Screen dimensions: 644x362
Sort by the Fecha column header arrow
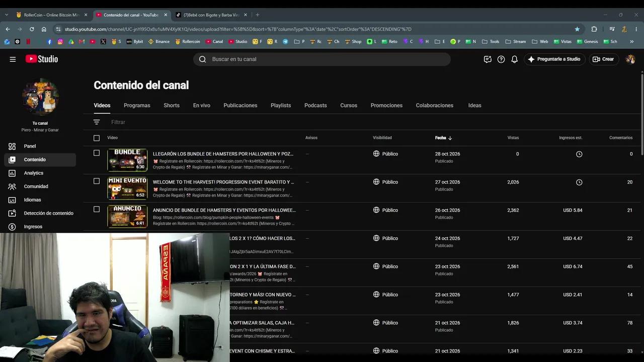(x=450, y=138)
